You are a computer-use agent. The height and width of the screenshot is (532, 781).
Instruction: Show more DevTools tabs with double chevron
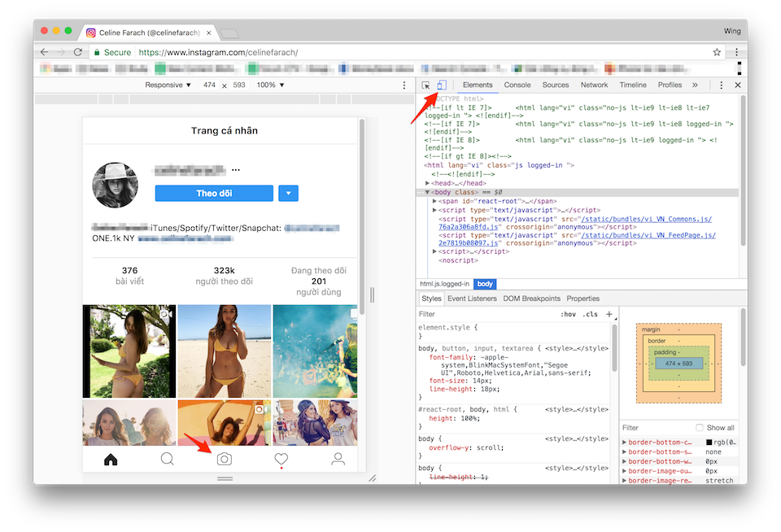(x=695, y=85)
